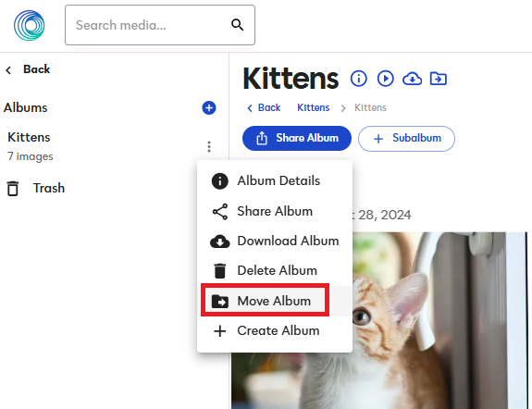Viewport: 532px width, 409px height.
Task: Click the swirl app logo
Action: 30,26
